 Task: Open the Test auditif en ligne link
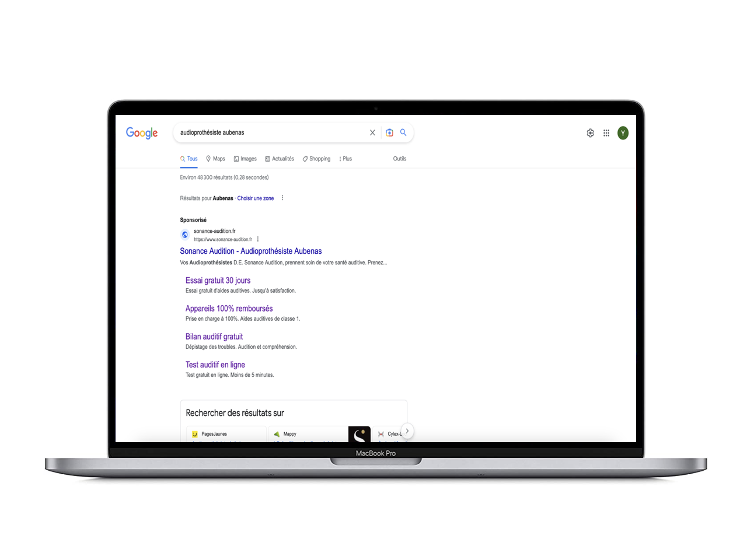(215, 365)
